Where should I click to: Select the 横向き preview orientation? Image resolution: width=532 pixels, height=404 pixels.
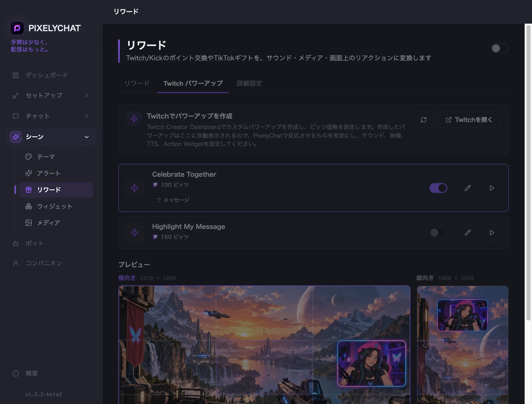(x=127, y=278)
